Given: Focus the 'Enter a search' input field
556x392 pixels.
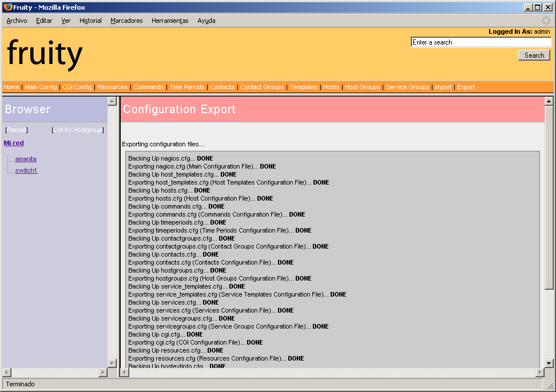Looking at the screenshot, I should pyautogui.click(x=481, y=42).
